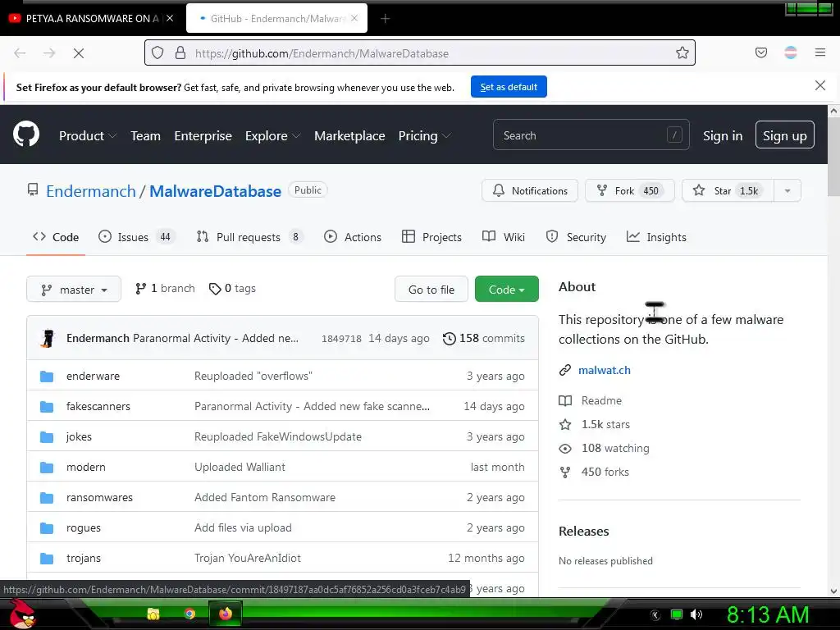Click the Set as default button

pyautogui.click(x=509, y=87)
